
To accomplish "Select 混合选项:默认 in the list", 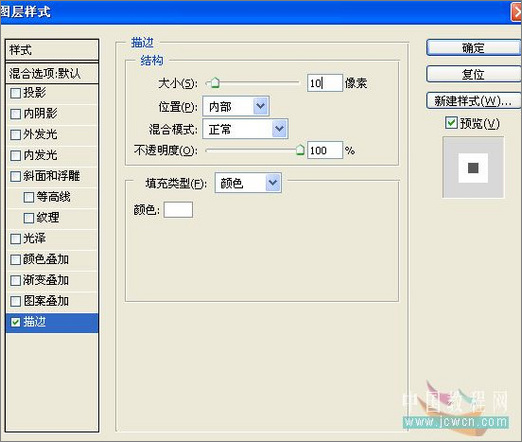I will 52,73.
